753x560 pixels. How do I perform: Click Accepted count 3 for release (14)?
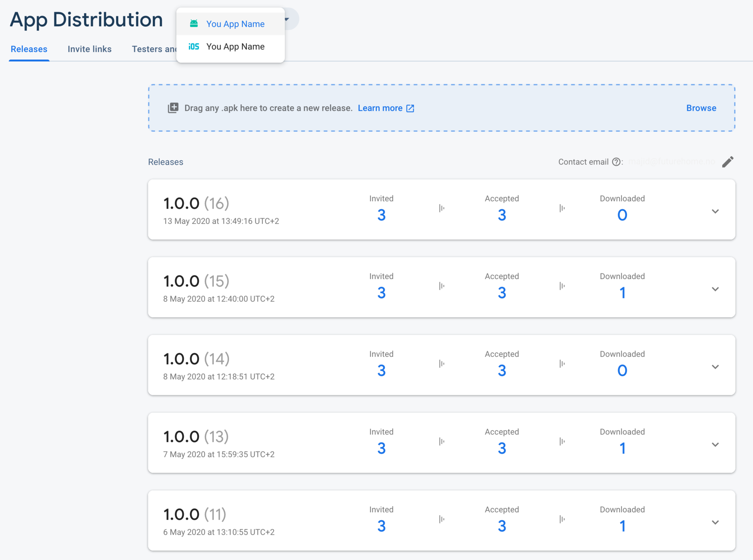click(x=502, y=370)
